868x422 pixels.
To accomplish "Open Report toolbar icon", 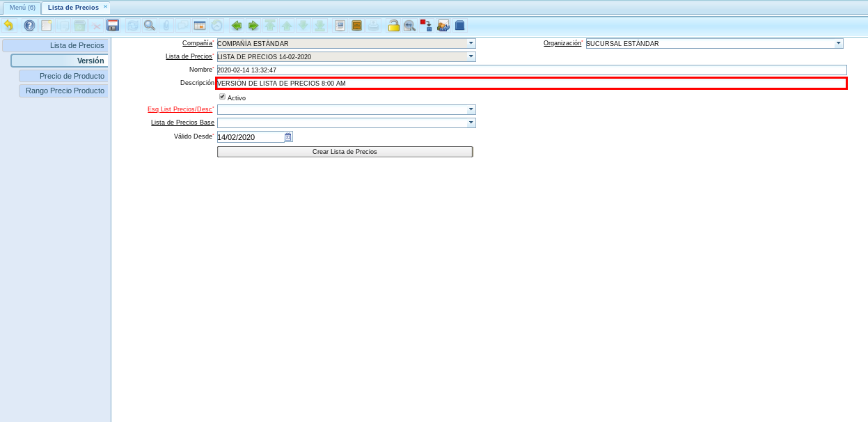I will [x=340, y=26].
